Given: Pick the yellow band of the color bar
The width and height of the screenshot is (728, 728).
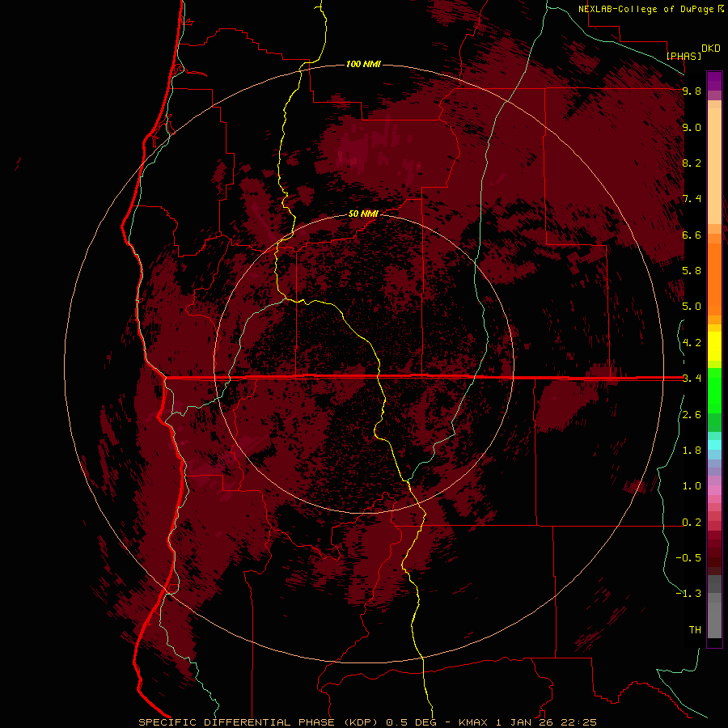Looking at the screenshot, I should pyautogui.click(x=714, y=346).
